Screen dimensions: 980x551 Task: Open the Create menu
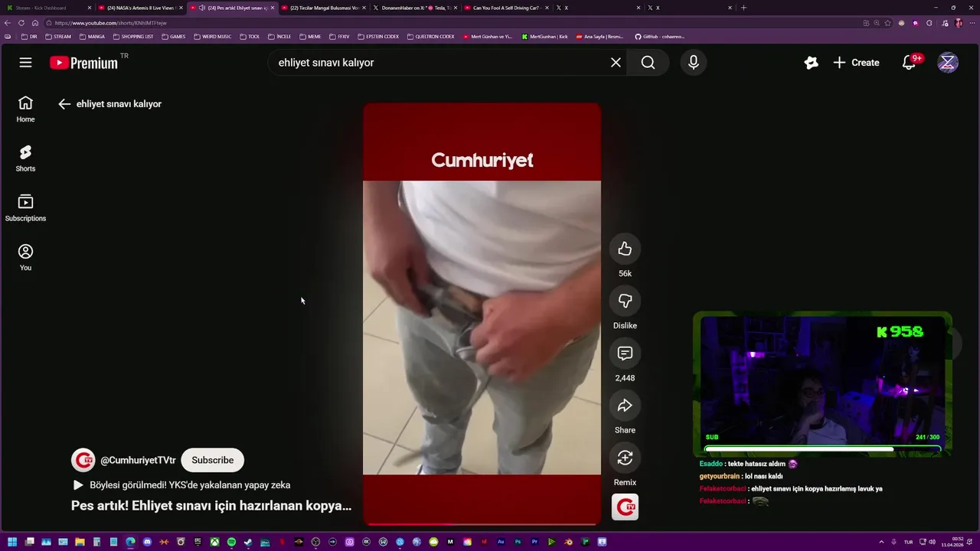pyautogui.click(x=856, y=63)
